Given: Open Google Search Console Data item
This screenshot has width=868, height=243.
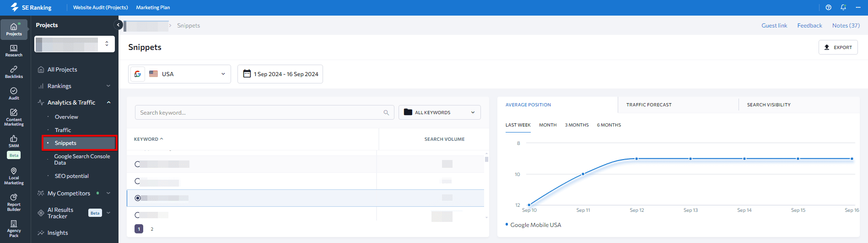Looking at the screenshot, I should 82,160.
